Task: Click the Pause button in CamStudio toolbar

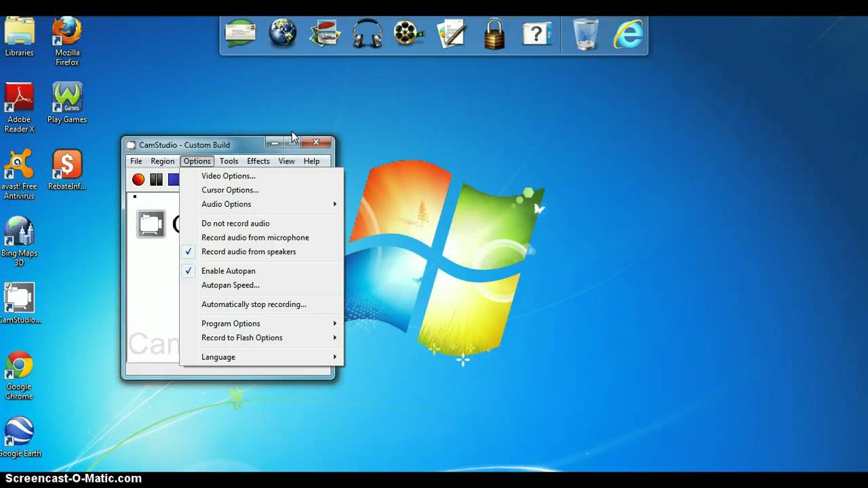Action: pos(156,180)
